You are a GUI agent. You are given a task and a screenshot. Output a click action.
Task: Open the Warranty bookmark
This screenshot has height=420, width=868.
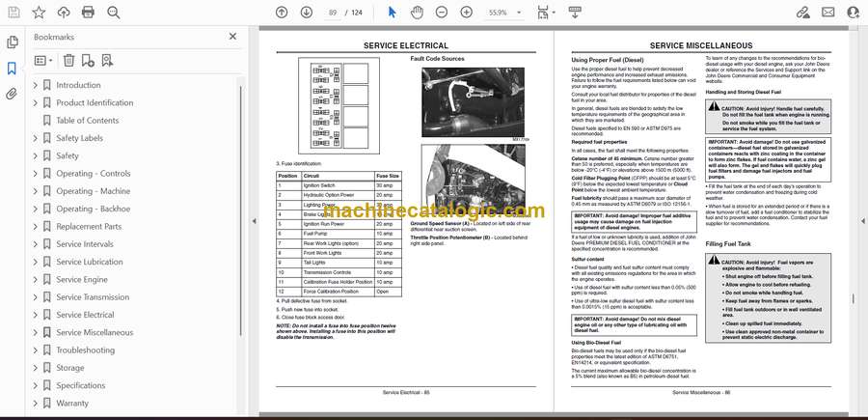tap(72, 404)
